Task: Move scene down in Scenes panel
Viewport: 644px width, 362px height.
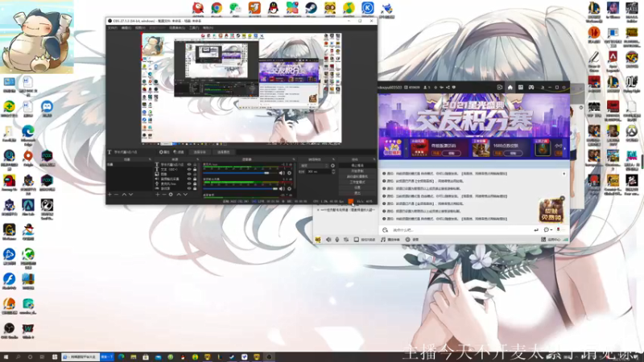Action: pos(130,194)
